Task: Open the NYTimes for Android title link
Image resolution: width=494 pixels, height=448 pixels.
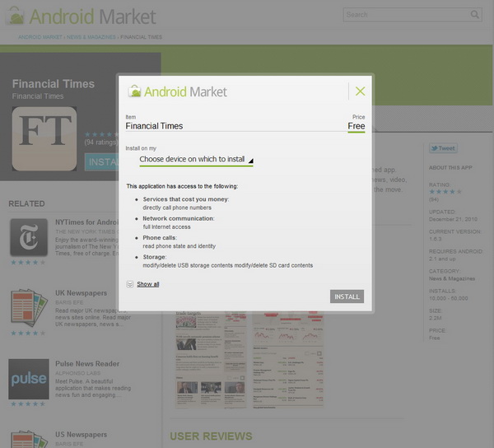Action: pyautogui.click(x=87, y=222)
